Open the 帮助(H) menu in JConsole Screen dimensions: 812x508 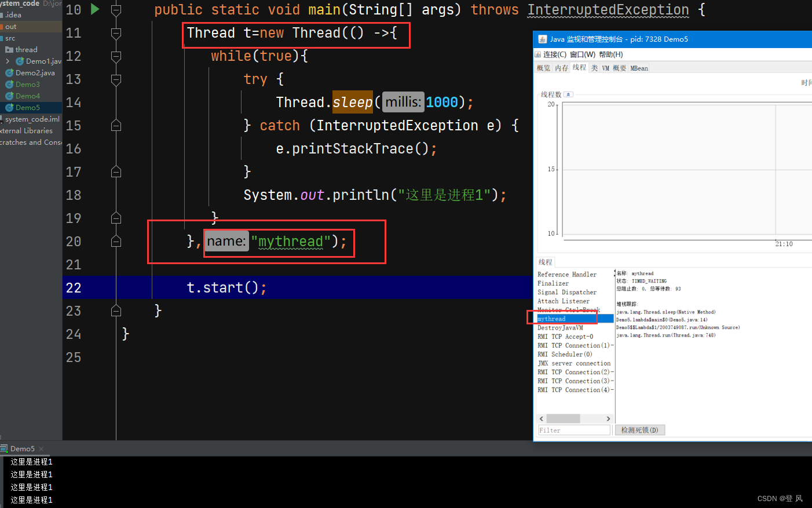click(611, 54)
